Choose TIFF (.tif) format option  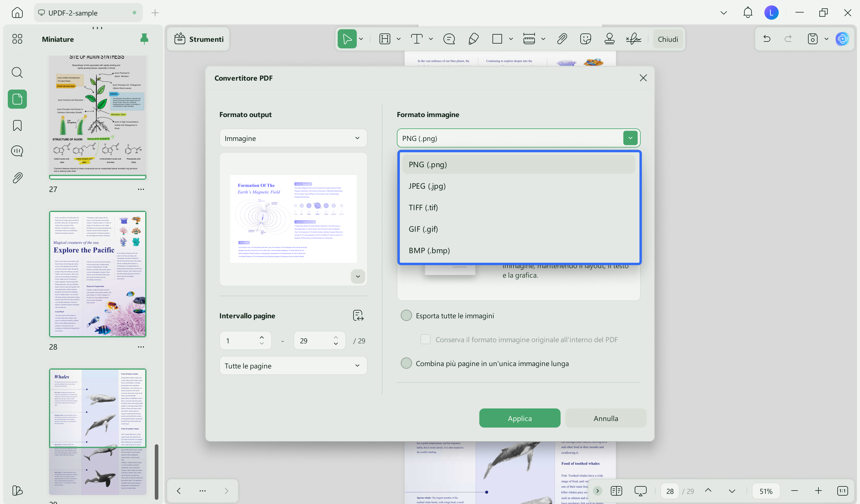518,207
